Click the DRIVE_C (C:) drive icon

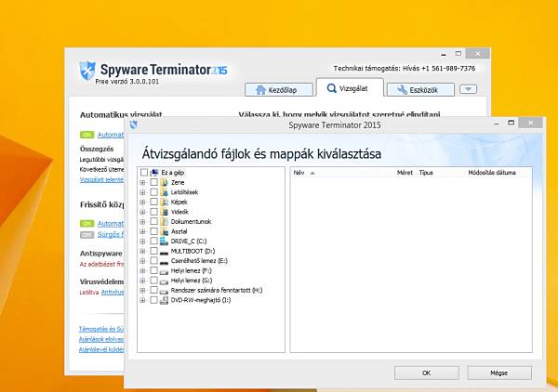tap(164, 241)
